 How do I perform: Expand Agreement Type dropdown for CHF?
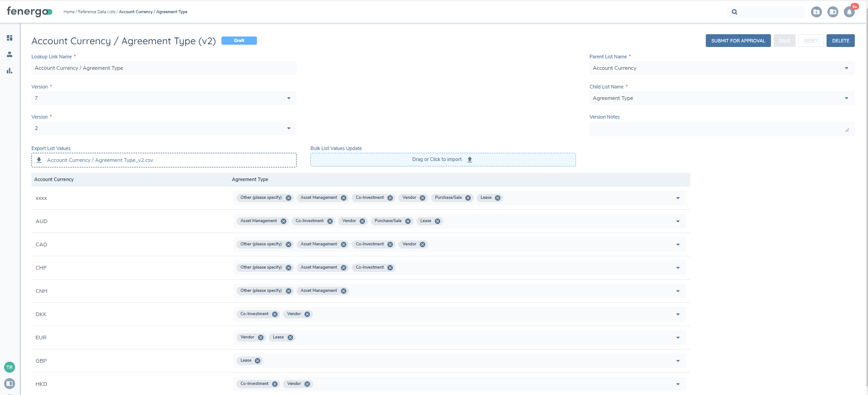(678, 268)
